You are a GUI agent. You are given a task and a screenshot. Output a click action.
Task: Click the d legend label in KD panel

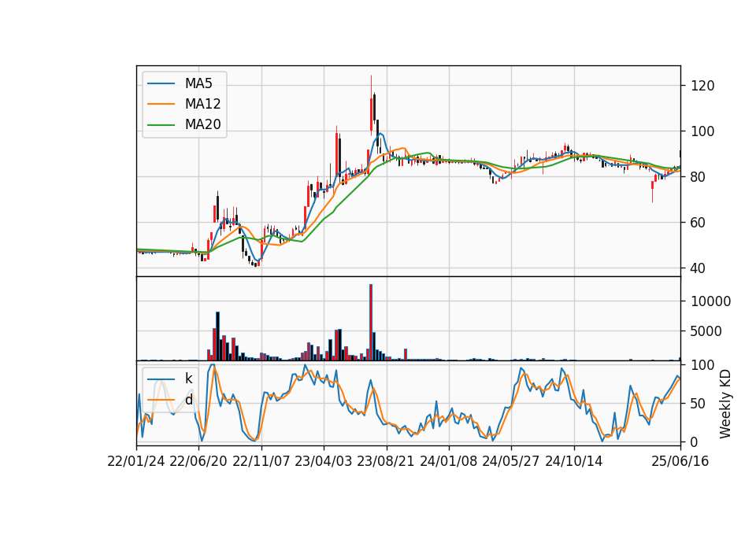(189, 400)
